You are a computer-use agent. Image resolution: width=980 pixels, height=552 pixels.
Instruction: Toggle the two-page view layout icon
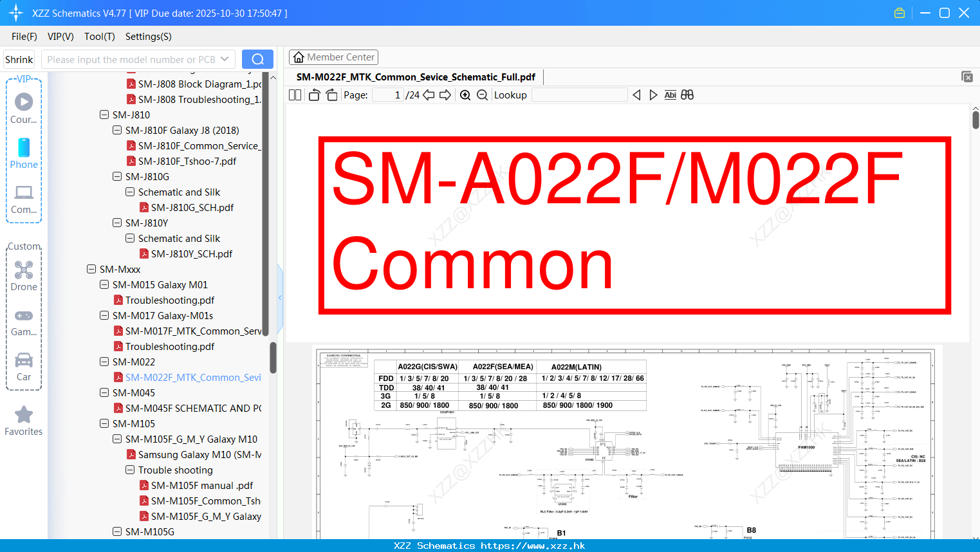(295, 95)
